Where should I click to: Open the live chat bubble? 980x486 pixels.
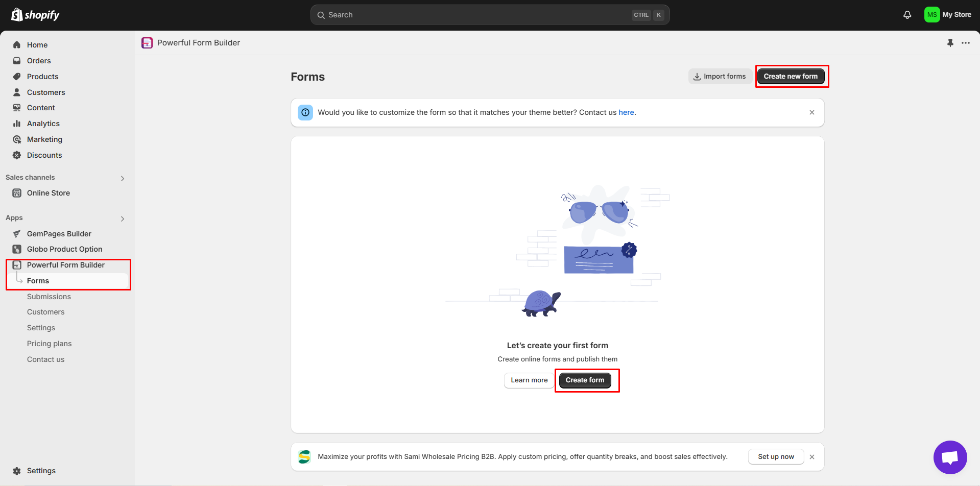click(950, 457)
